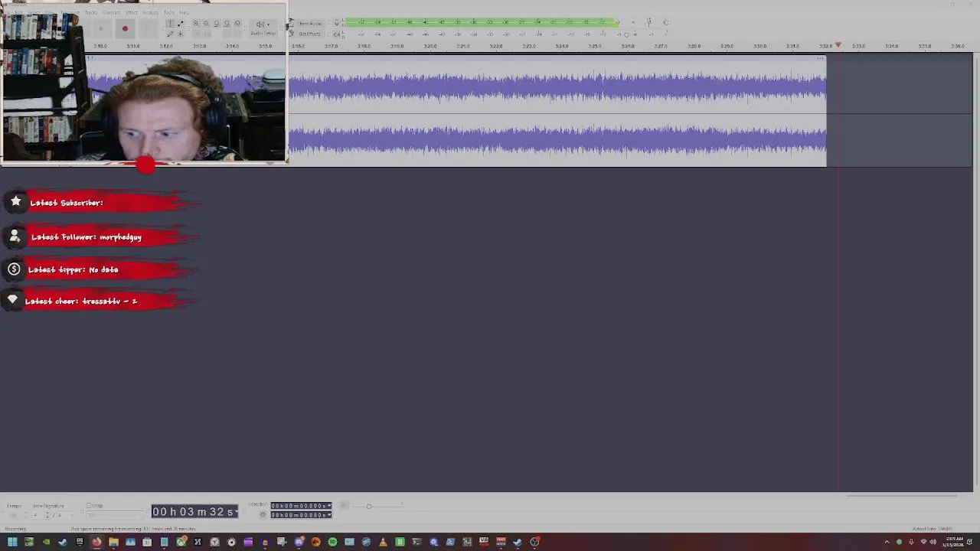Click the Zoom Toggle icon

pos(237,23)
